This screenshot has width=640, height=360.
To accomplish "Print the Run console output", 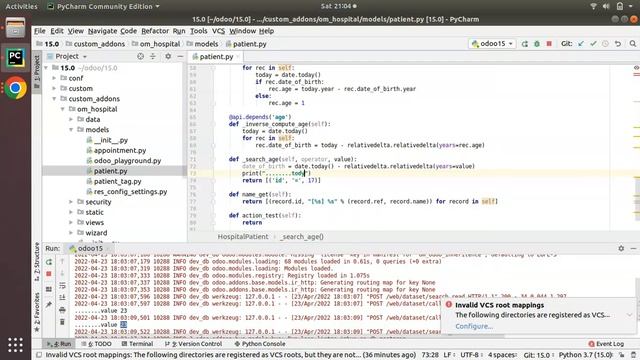I will (x=62, y=310).
